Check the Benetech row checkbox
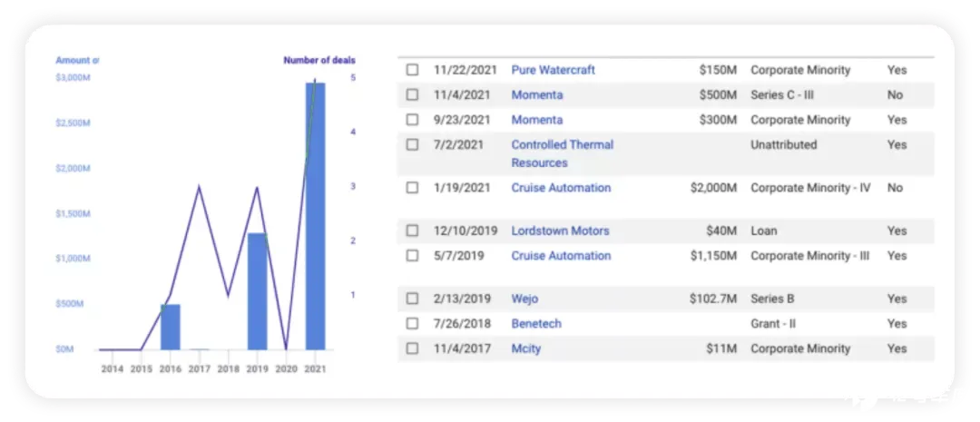 pos(413,324)
